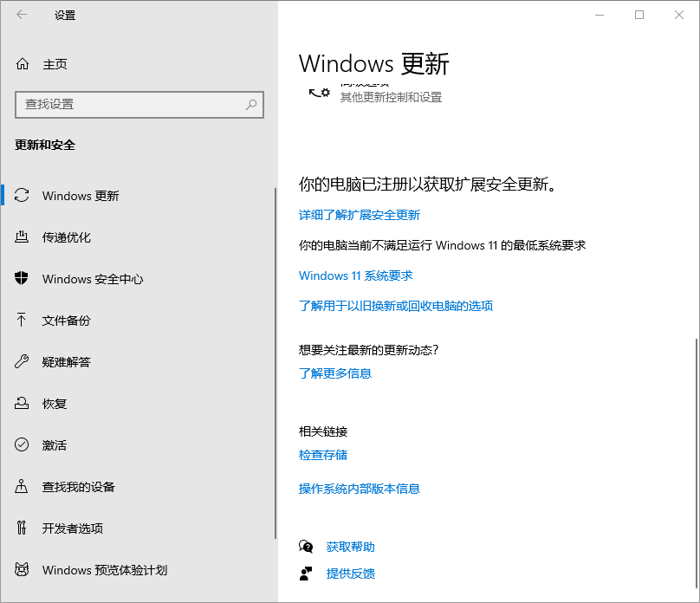
Task: Click the 激活 checkmark circle icon
Action: (x=22, y=445)
